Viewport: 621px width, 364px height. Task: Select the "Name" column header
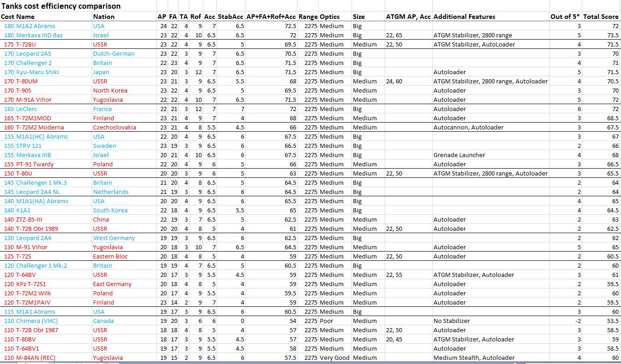click(x=25, y=17)
